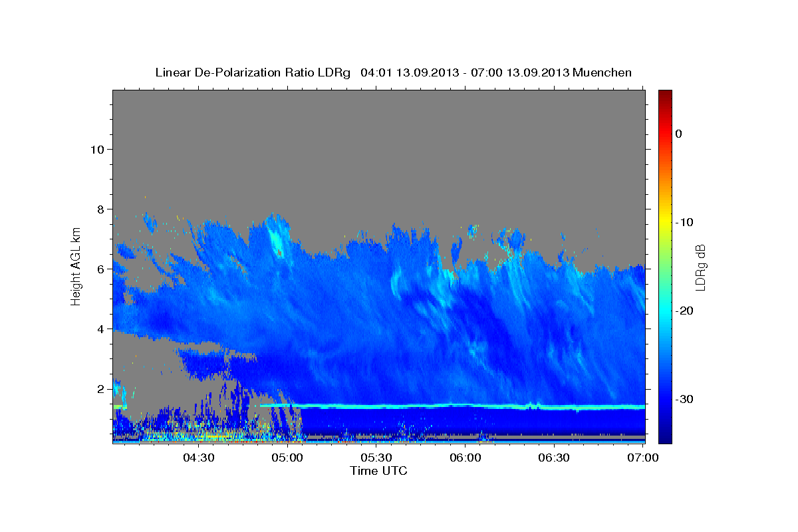Click the plot title starting with 'Linear De-Polarization Ratio LDRg'

pos(393,72)
